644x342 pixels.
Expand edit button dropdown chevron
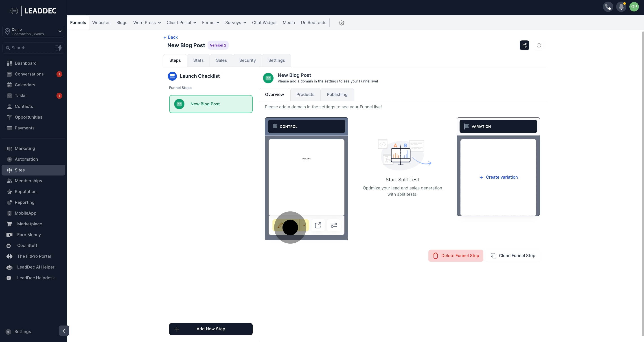[x=304, y=225]
